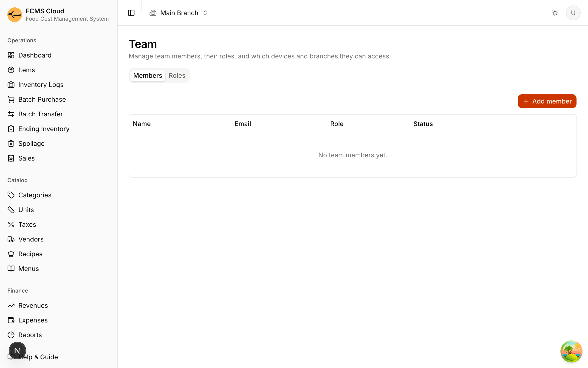Screen dimensions: 588x368
Task: Click the Menus book icon
Action: (x=11, y=269)
